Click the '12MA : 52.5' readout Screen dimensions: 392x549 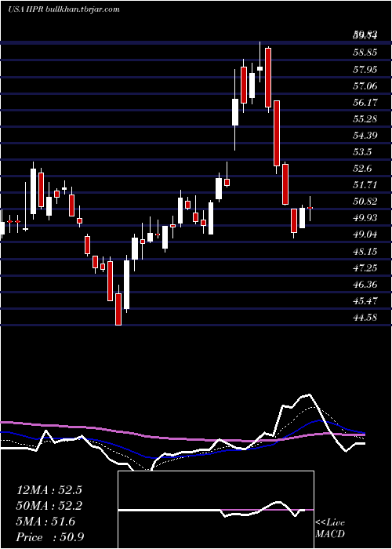[49, 490]
